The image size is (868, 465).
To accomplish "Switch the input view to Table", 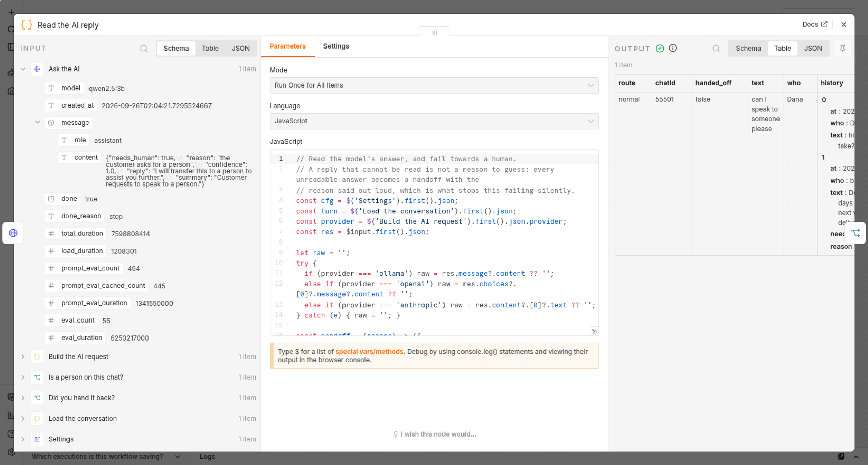I will pos(210,48).
